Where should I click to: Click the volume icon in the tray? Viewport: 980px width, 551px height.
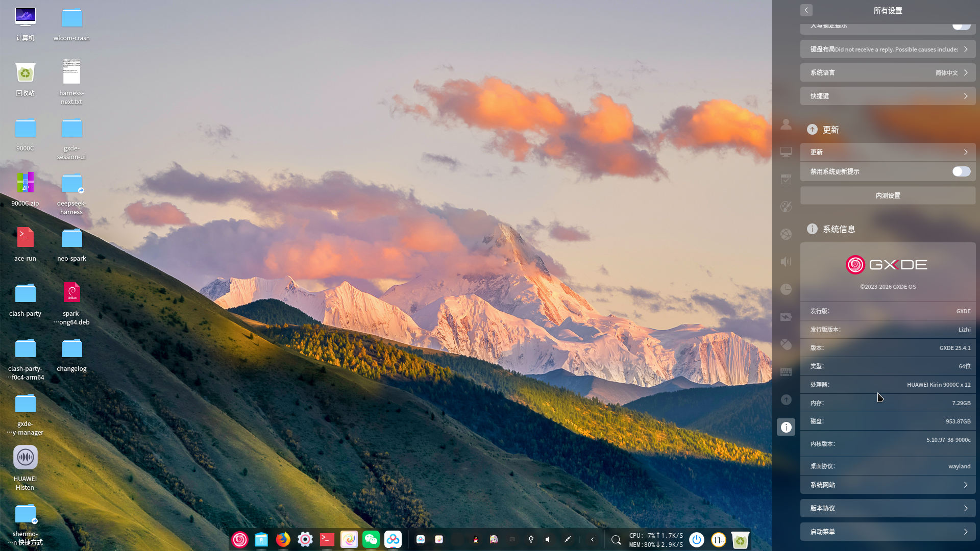(x=549, y=539)
